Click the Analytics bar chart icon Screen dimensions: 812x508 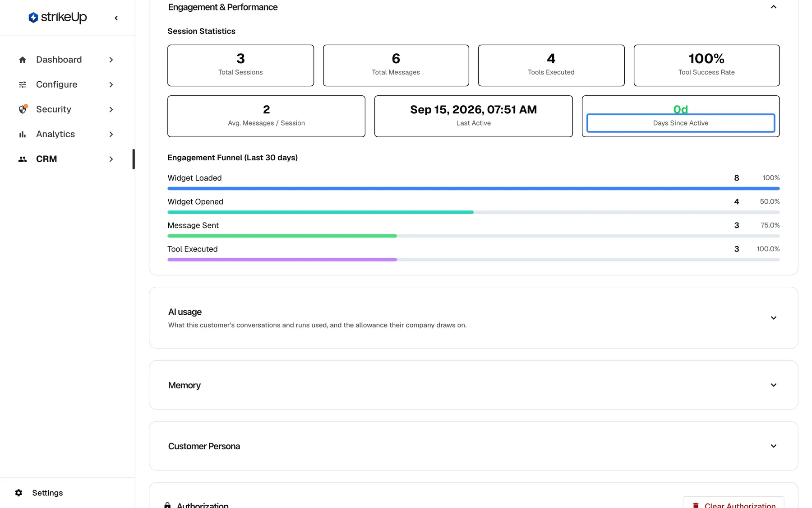click(23, 134)
